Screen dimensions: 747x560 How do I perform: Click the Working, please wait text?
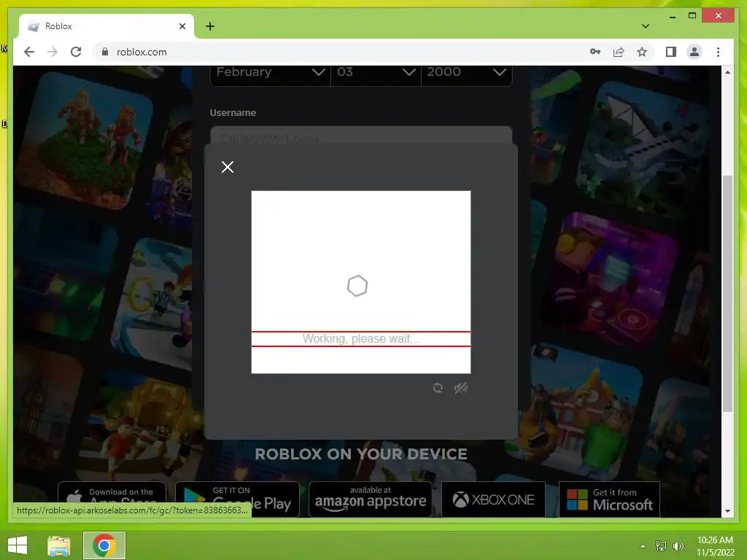point(360,338)
